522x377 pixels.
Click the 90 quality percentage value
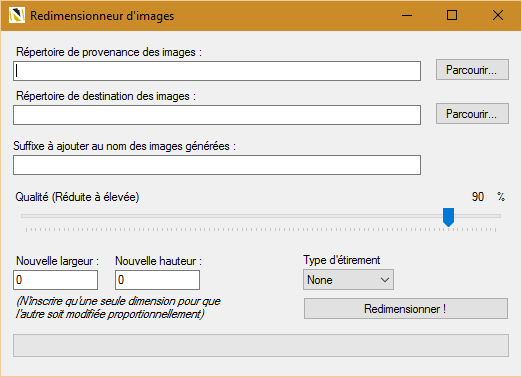coord(478,197)
